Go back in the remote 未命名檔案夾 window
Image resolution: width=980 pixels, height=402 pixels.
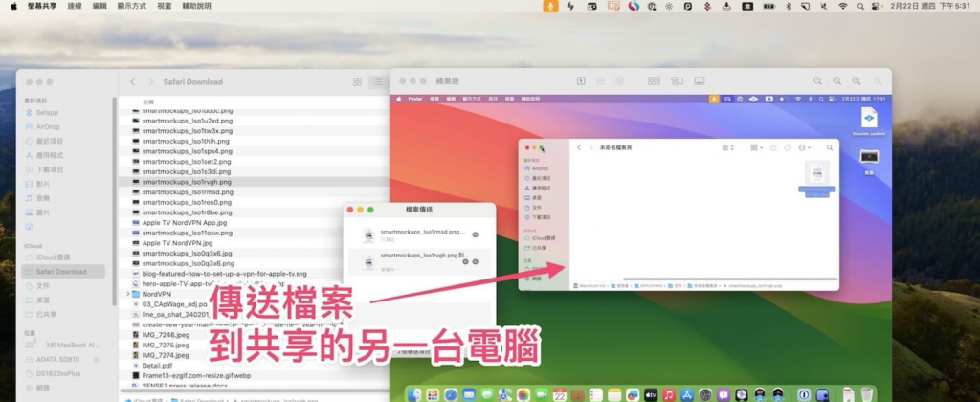coord(579,147)
